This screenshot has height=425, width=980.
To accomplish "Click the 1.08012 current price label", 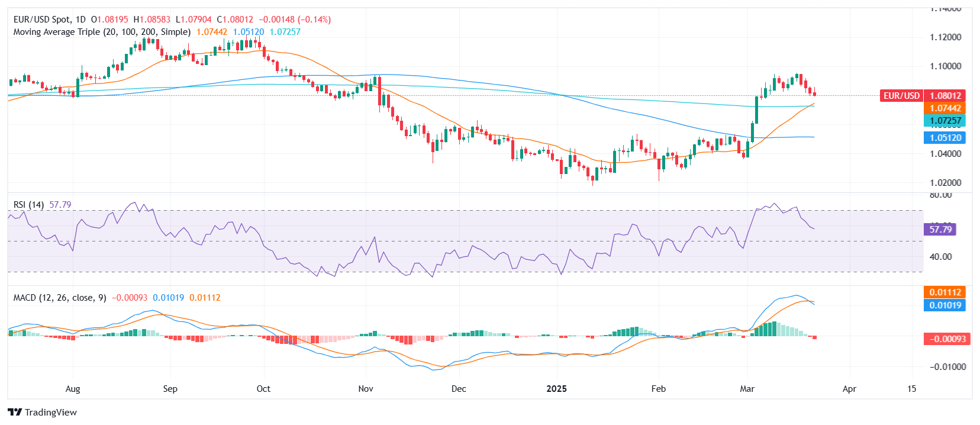I will 944,96.
